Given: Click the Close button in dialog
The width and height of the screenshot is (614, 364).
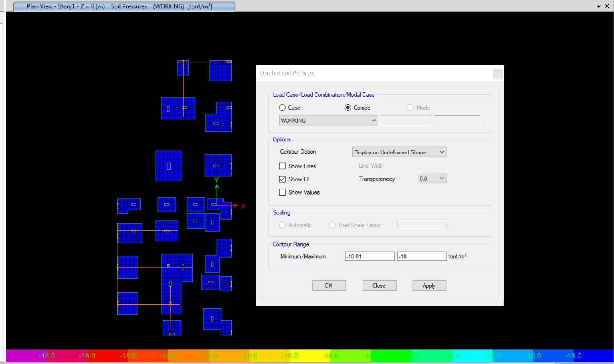Looking at the screenshot, I should click(379, 285).
